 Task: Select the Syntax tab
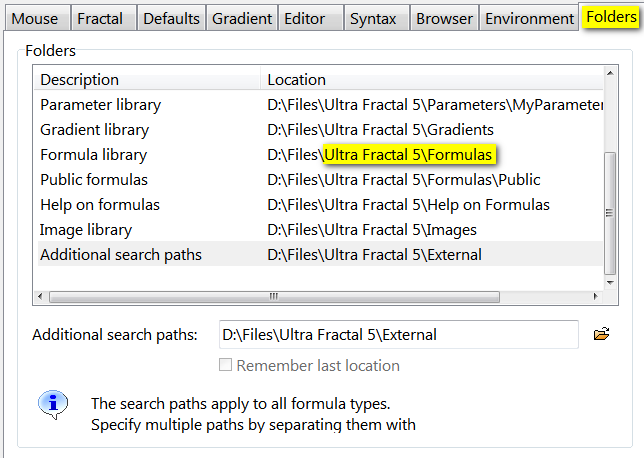(377, 18)
